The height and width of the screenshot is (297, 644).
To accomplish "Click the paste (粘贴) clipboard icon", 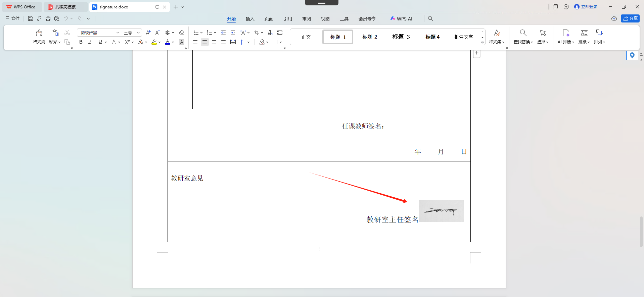I will (x=55, y=33).
